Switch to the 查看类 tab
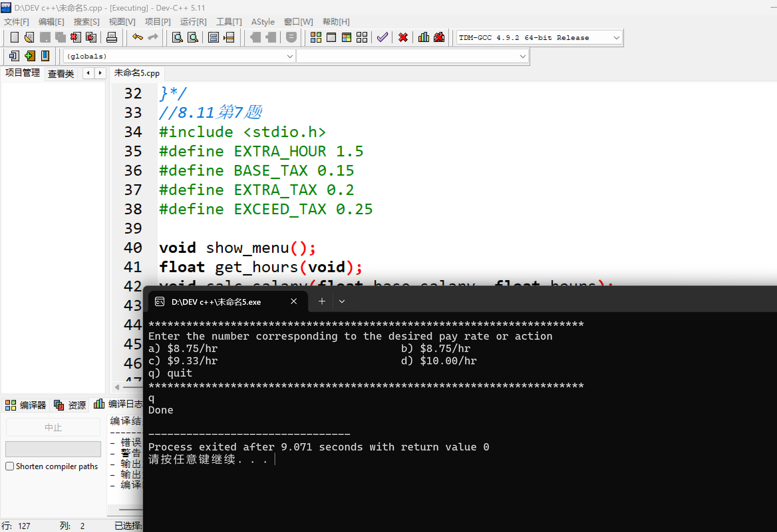 click(61, 74)
